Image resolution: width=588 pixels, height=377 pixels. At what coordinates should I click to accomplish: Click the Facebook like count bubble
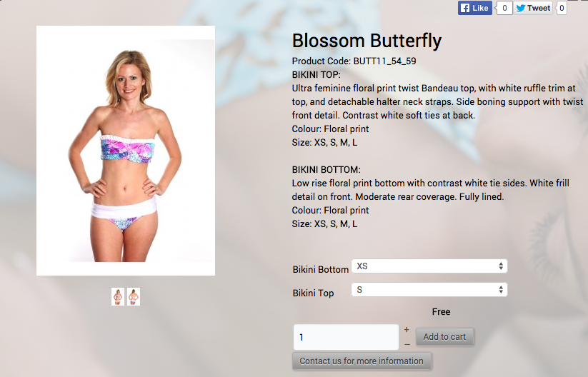pos(504,8)
